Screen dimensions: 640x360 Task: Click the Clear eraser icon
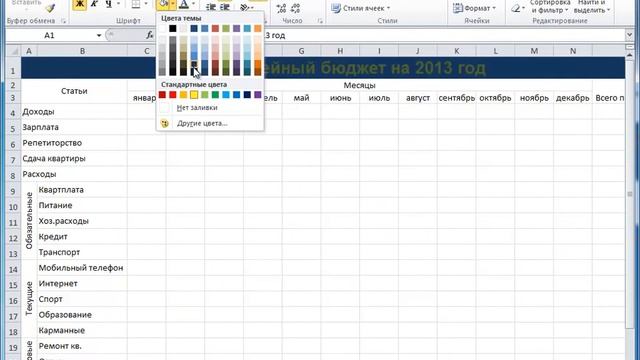pyautogui.click(x=516, y=8)
